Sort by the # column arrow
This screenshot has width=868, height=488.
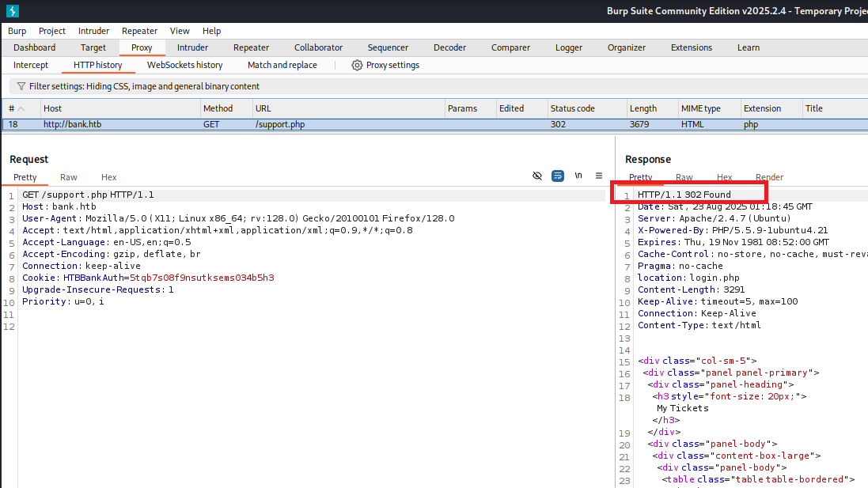pos(21,108)
